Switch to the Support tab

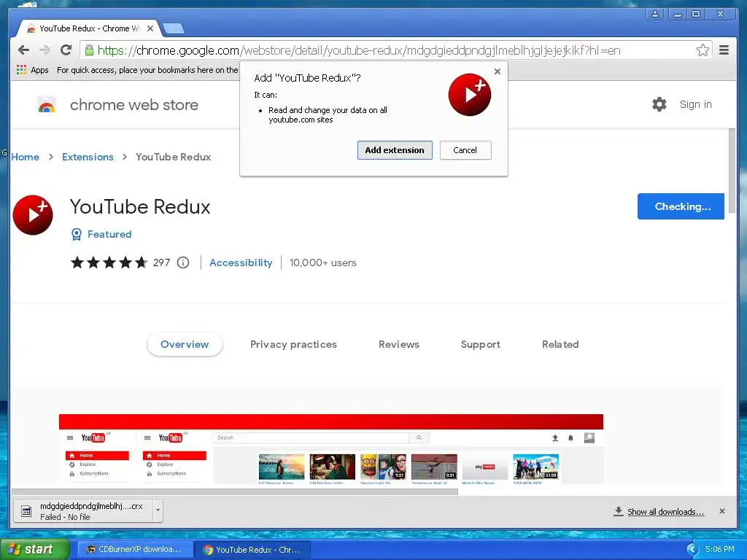(480, 344)
